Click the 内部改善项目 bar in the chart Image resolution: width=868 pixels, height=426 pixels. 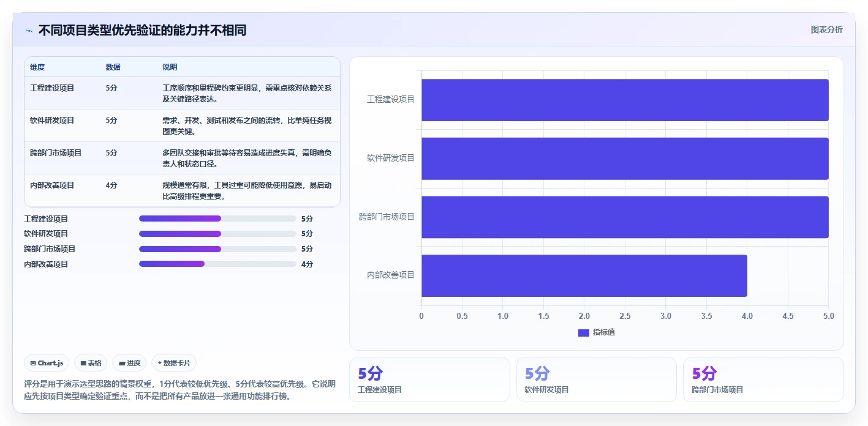click(x=584, y=275)
